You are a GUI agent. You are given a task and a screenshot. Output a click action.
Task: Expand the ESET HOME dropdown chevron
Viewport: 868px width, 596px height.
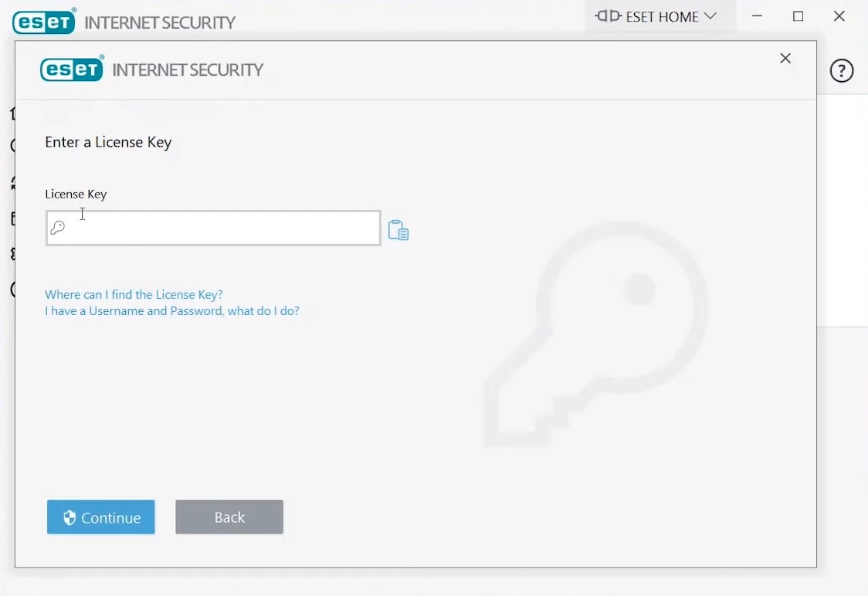click(x=710, y=16)
